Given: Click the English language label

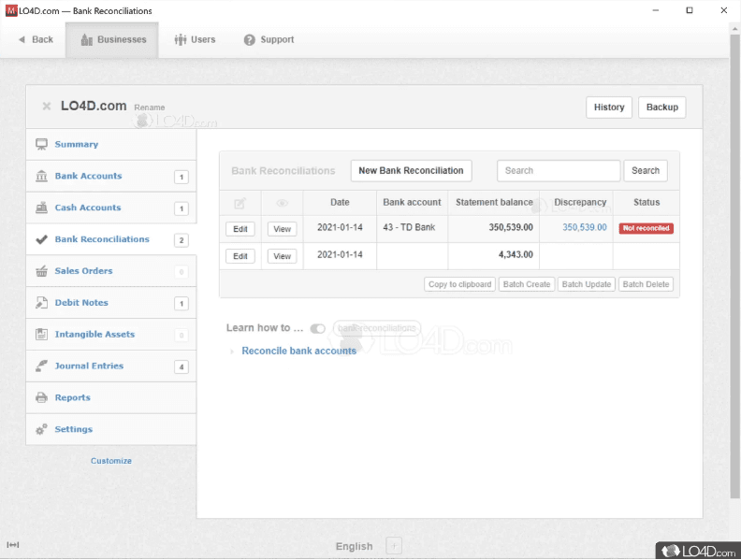Looking at the screenshot, I should pos(354,546).
